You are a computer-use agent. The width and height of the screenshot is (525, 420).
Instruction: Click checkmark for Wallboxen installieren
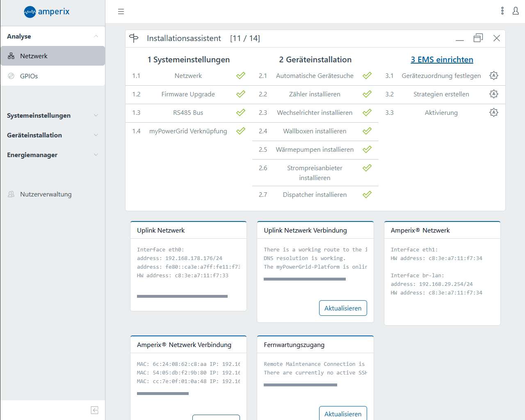point(367,131)
